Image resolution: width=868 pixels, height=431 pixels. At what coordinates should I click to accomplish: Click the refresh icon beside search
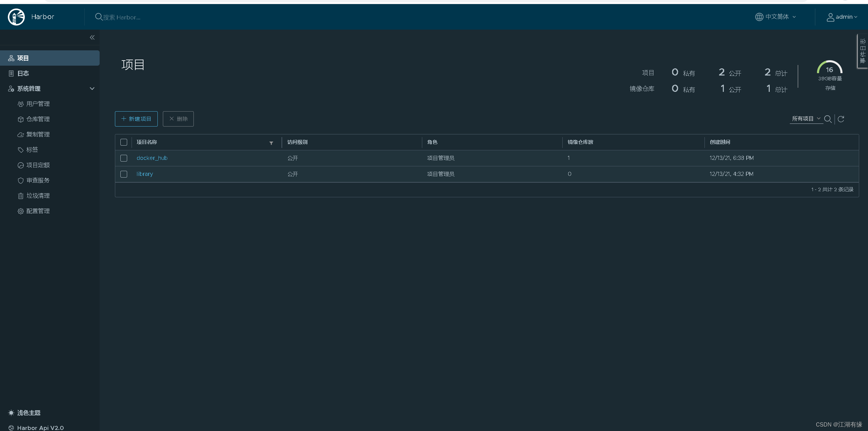click(841, 119)
